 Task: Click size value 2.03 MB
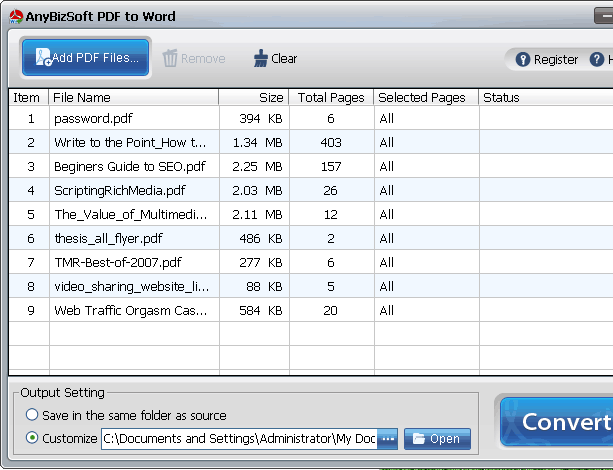(x=257, y=190)
